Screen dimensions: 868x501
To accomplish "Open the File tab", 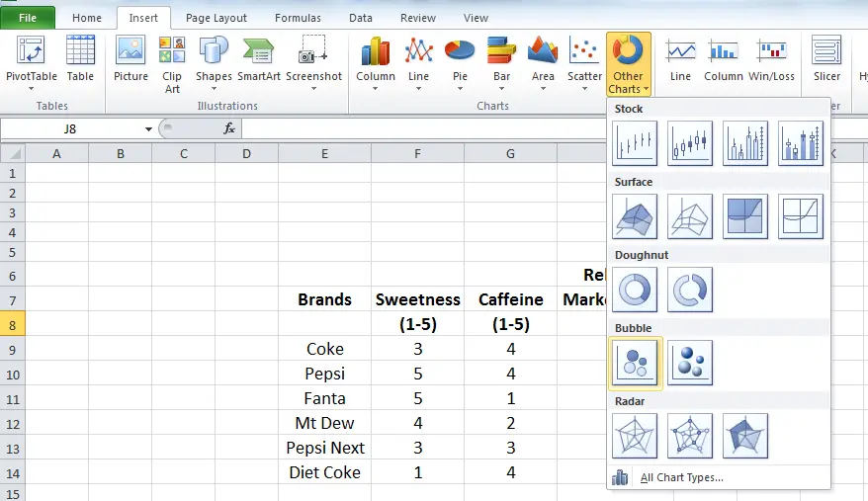I will (28, 18).
